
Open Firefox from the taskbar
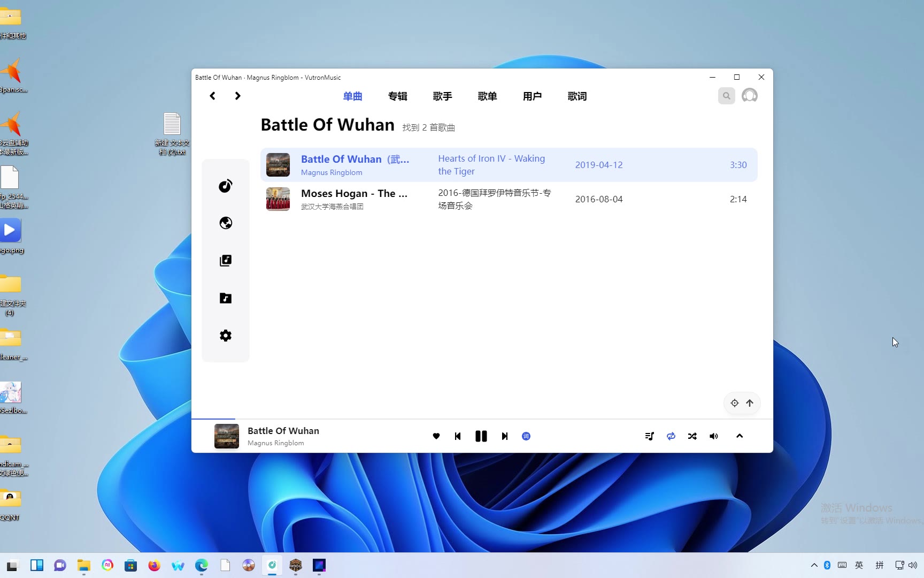(155, 565)
